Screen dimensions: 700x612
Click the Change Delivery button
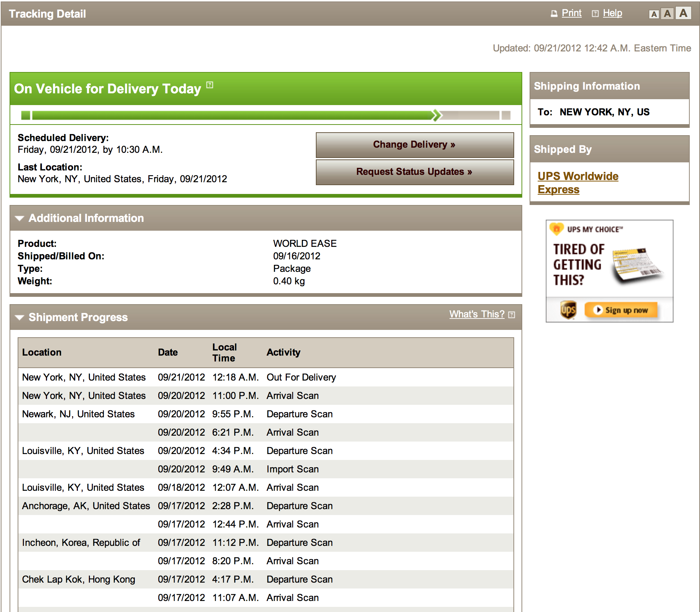pos(415,145)
